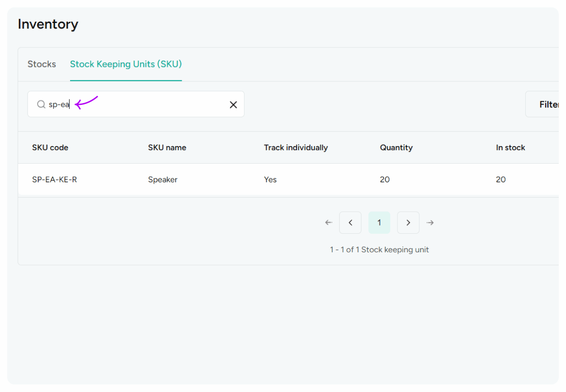Select page 1 in the pagination
This screenshot has width=566, height=392.
click(x=379, y=222)
